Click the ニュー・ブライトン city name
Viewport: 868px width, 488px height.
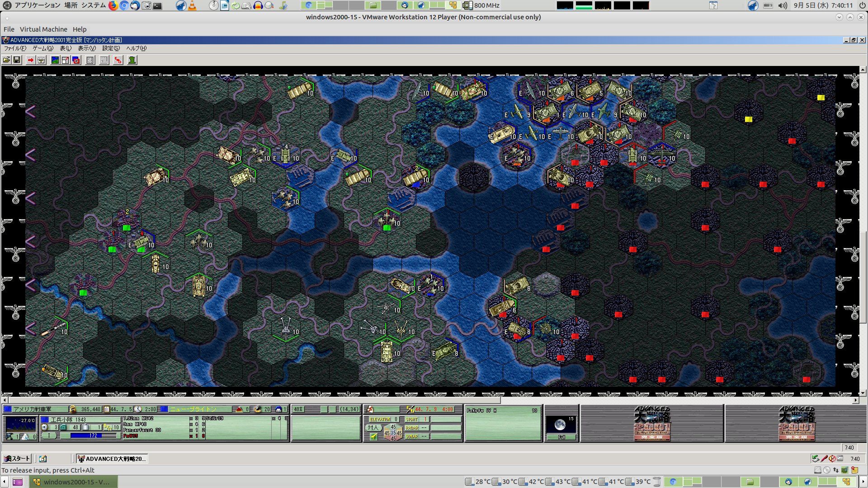point(193,409)
